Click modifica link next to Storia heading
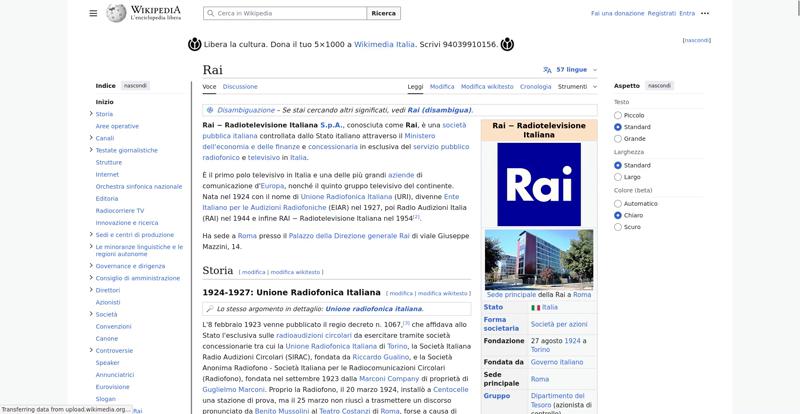The width and height of the screenshot is (800, 414). [254, 272]
